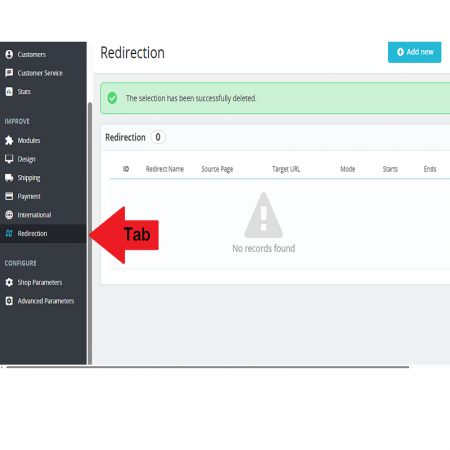Click the Shipping truck icon
The width and height of the screenshot is (450, 450).
(x=9, y=177)
